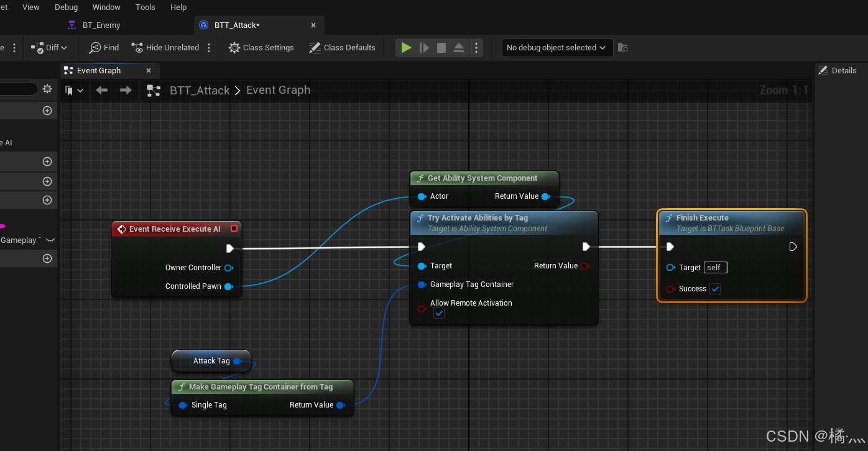This screenshot has width=868, height=451.
Task: Select the Event Receive Execute AI node title
Action: coord(175,229)
